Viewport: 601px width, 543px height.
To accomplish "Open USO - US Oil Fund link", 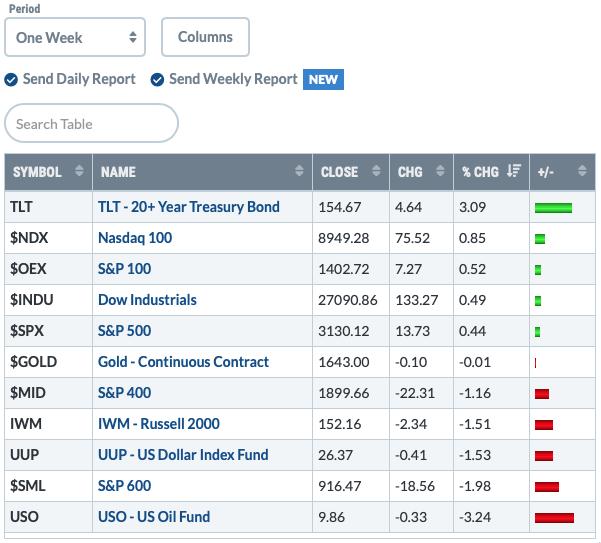I will (154, 517).
